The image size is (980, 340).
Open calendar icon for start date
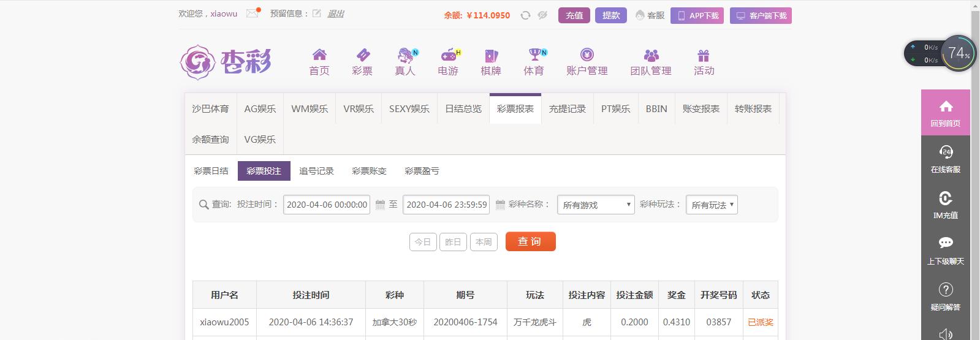[x=380, y=204]
